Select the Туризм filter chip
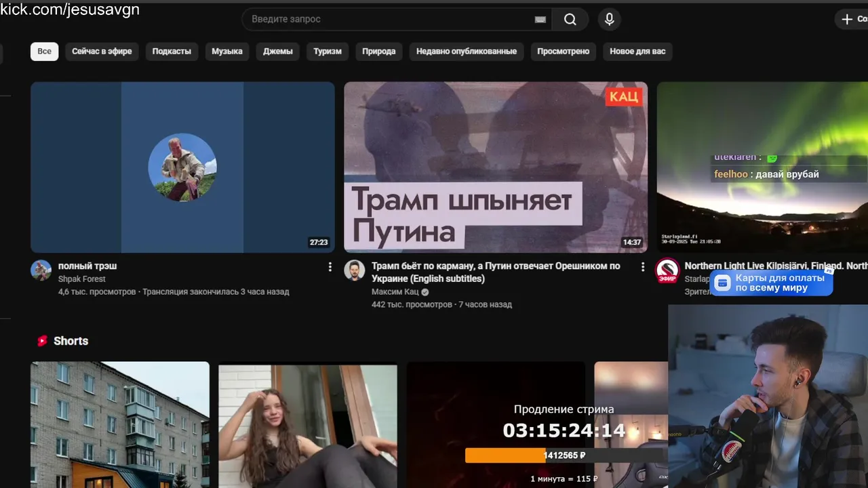The height and width of the screenshot is (488, 868). (328, 52)
